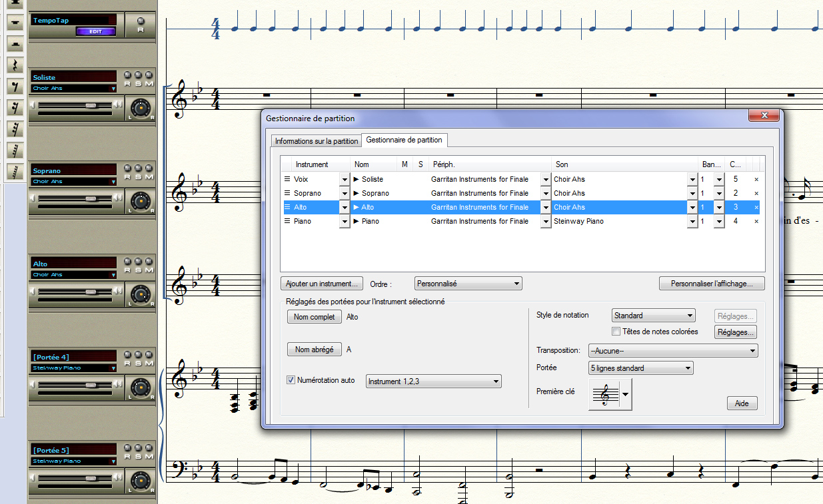Select the quarter rest tool in palette
The width and height of the screenshot is (823, 504).
[x=15, y=65]
